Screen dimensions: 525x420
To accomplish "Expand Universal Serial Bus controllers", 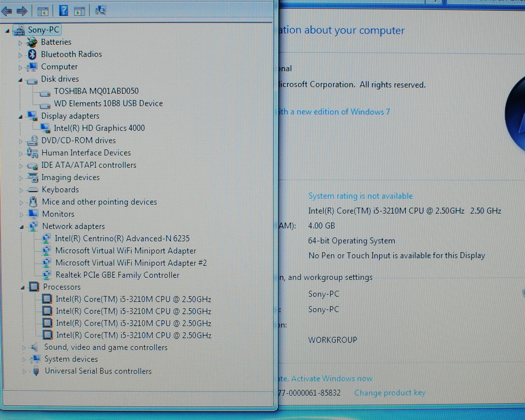I will (x=24, y=372).
